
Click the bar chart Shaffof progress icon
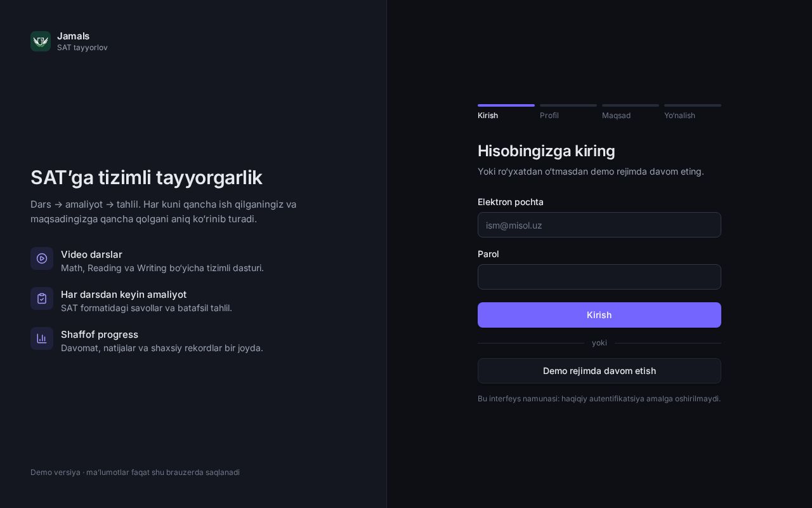pos(42,338)
